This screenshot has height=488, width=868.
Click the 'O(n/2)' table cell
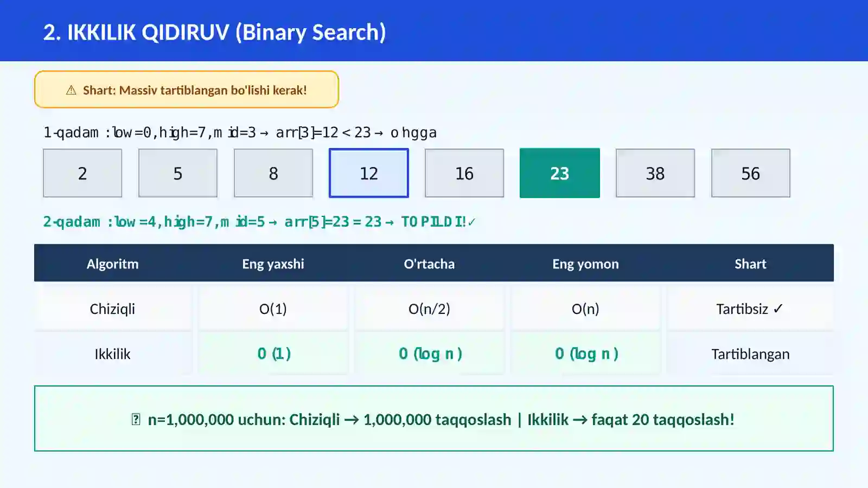pyautogui.click(x=429, y=309)
